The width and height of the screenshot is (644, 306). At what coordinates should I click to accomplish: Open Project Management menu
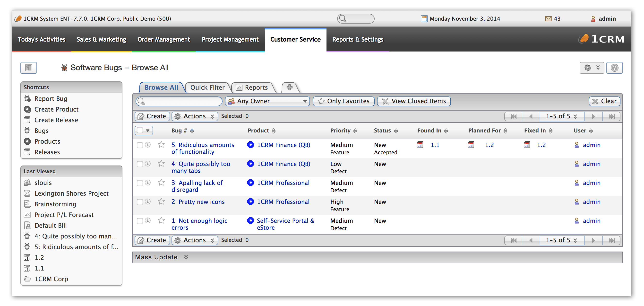pos(230,40)
